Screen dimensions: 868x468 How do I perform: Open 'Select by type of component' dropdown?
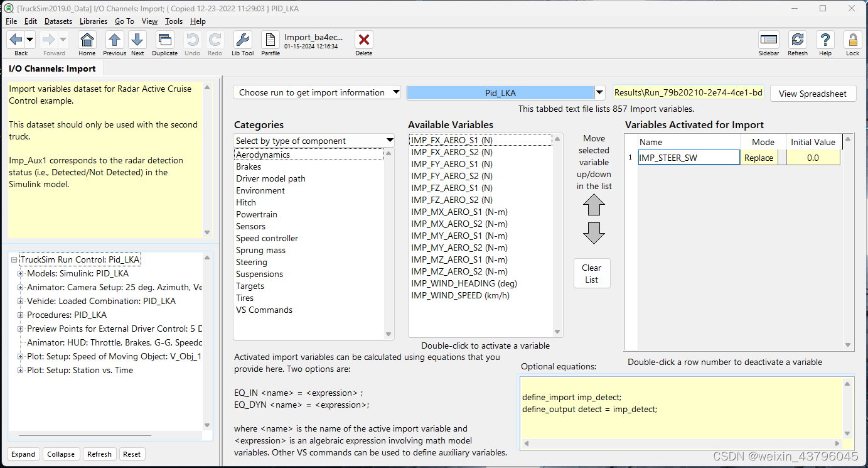pos(314,141)
